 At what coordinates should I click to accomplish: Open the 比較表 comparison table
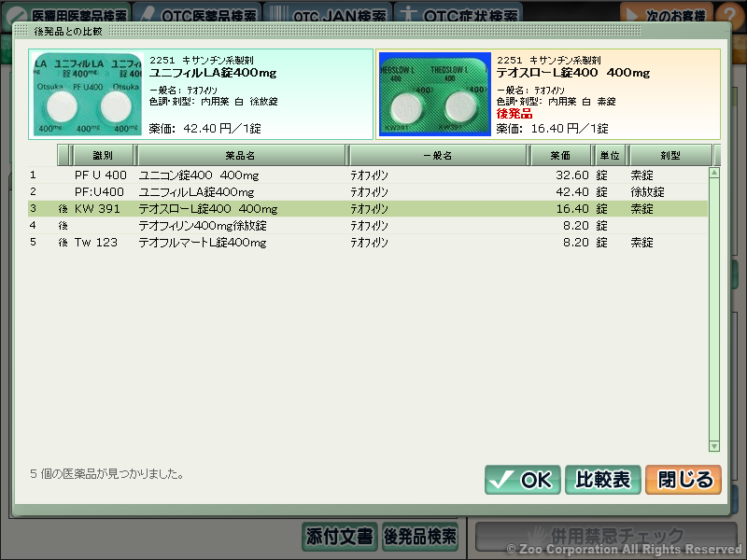602,480
